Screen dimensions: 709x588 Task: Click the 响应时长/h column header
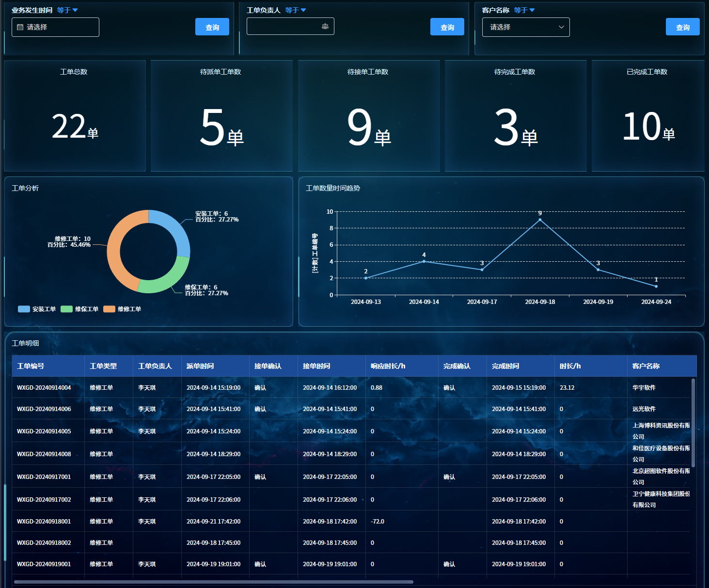pos(388,366)
